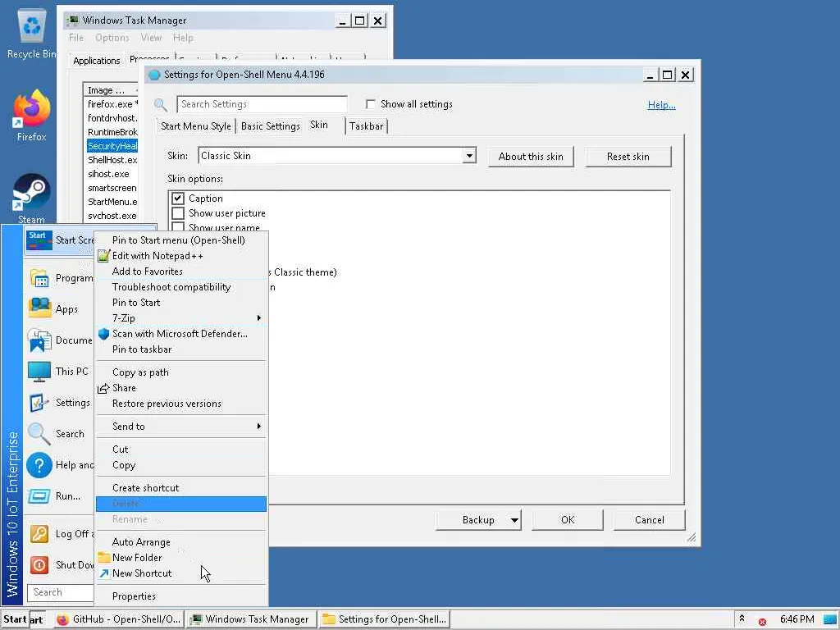840x630 pixels.
Task: Open the Settings icon in start menu
Action: [x=39, y=402]
